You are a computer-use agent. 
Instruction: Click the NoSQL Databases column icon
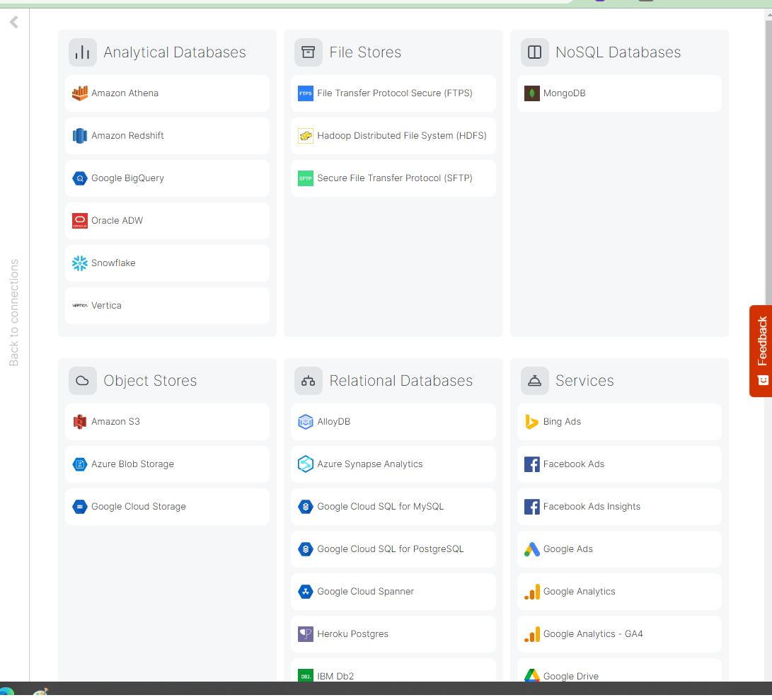[x=535, y=52]
